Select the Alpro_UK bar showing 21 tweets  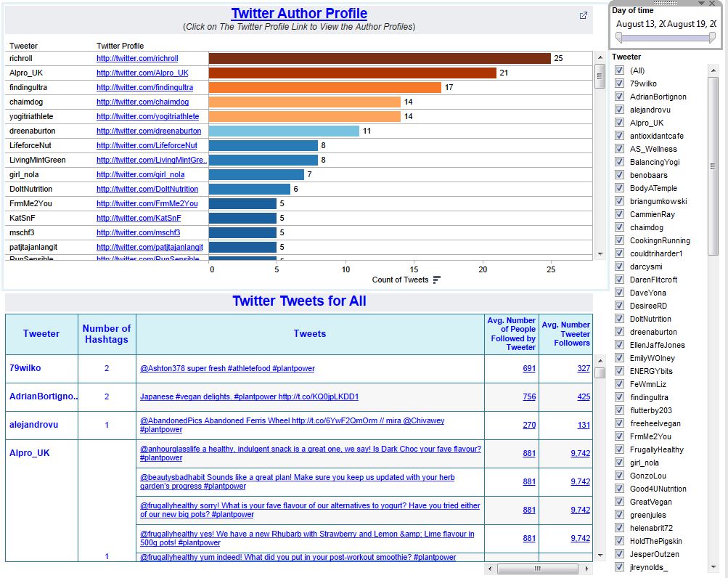[353, 73]
